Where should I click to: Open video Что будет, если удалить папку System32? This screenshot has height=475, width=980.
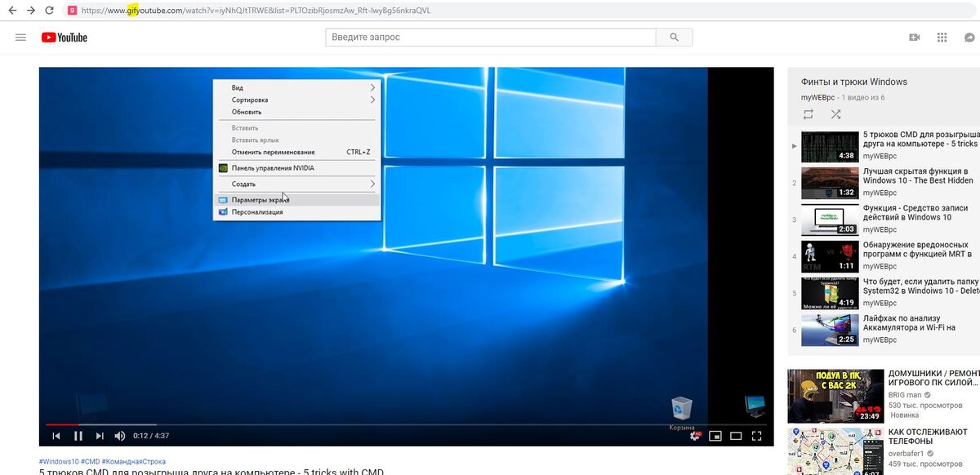point(921,286)
